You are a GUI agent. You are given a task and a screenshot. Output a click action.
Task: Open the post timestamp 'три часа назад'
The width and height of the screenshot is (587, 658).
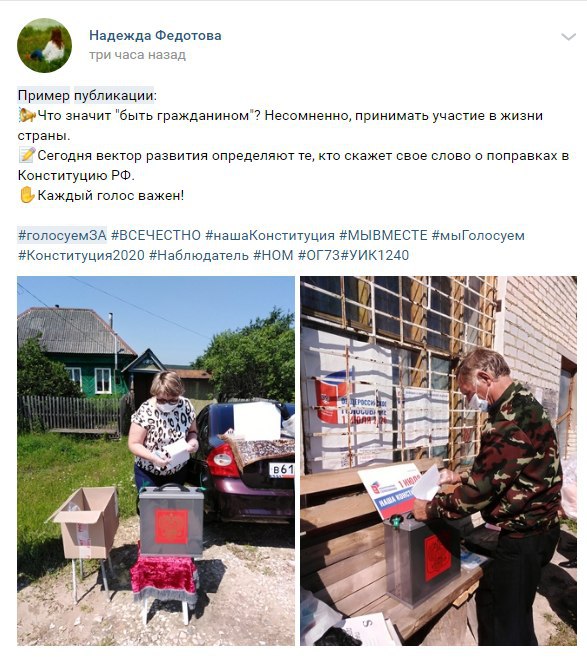click(x=137, y=55)
